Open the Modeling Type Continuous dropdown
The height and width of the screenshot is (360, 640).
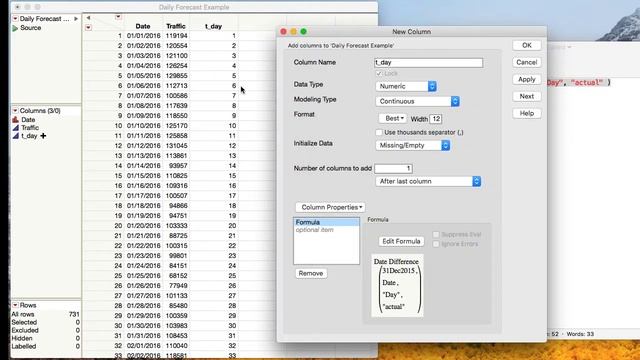coord(418,101)
